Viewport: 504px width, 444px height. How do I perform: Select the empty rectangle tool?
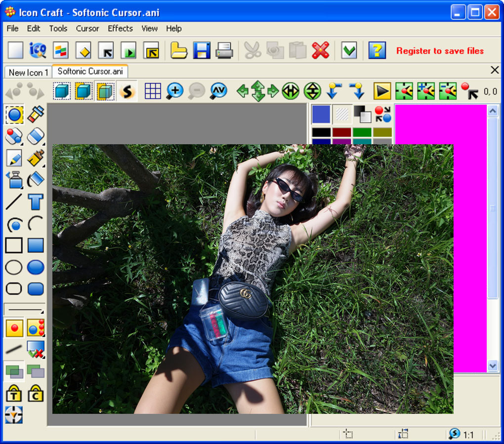click(14, 245)
